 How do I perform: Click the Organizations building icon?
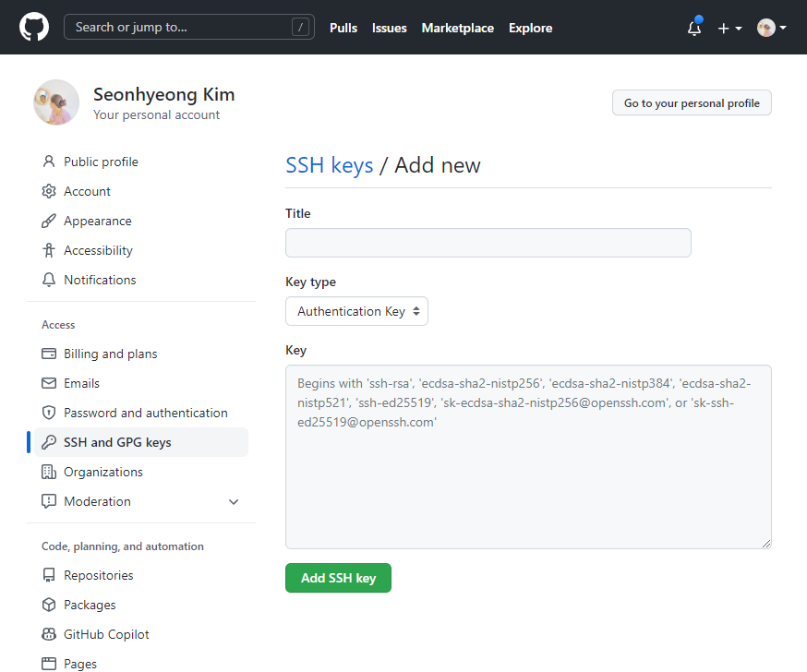(49, 472)
